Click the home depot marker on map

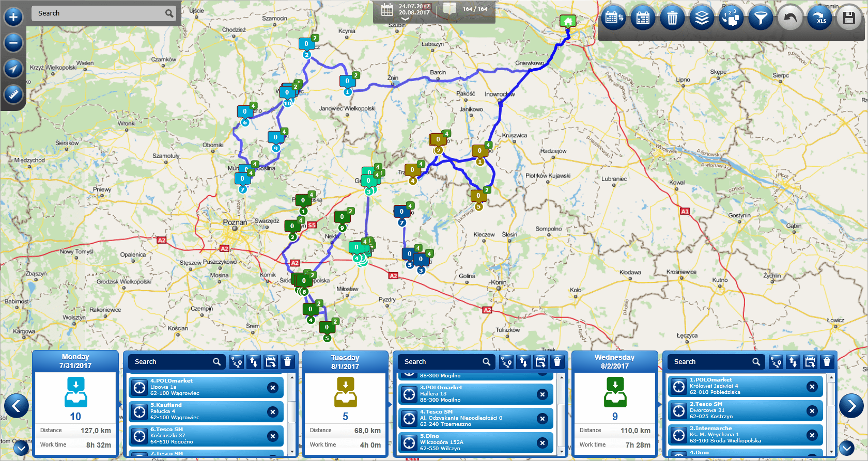pyautogui.click(x=568, y=21)
